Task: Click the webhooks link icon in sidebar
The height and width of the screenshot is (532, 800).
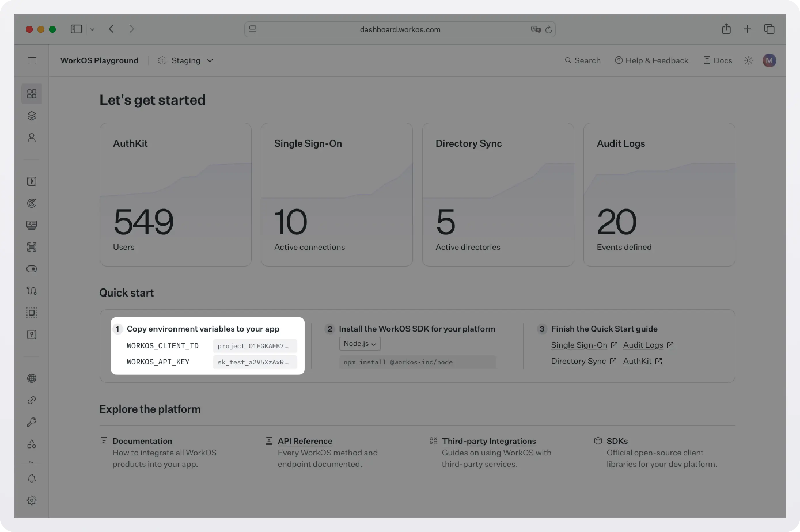Action: coord(32,400)
